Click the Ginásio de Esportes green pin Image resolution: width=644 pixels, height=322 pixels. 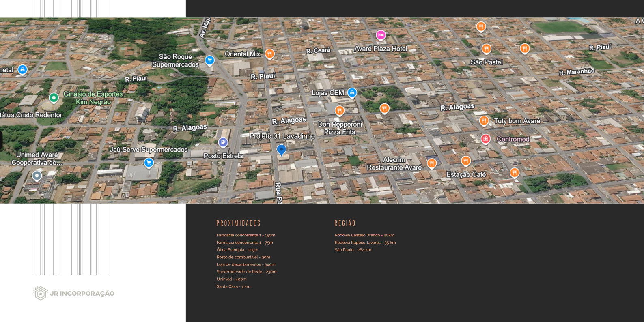(54, 98)
